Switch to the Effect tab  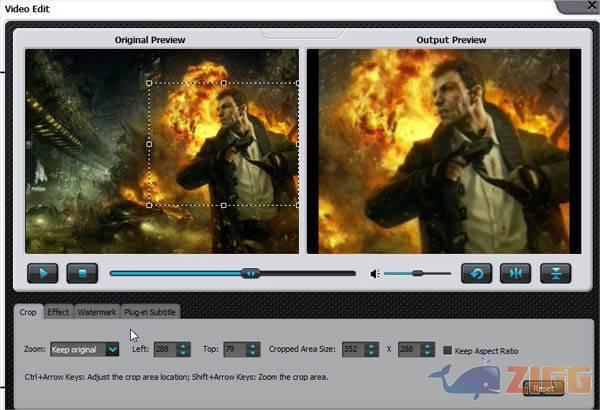[x=58, y=312]
